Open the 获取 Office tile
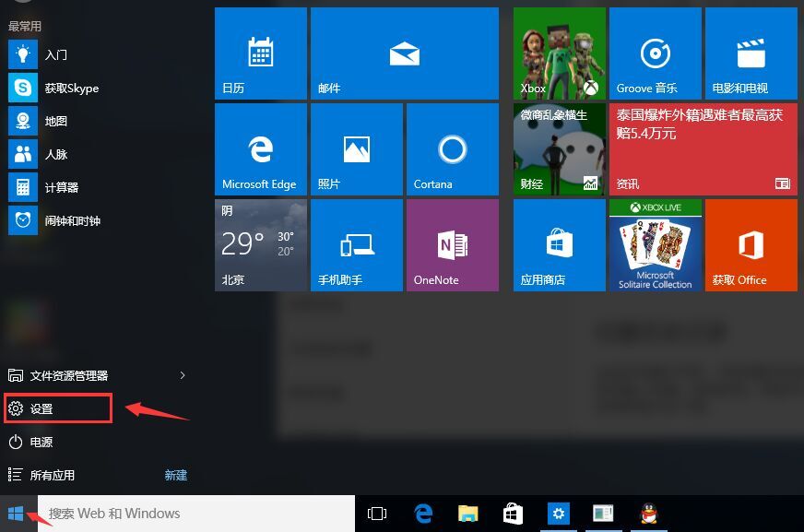The height and width of the screenshot is (532, 804). 751,245
